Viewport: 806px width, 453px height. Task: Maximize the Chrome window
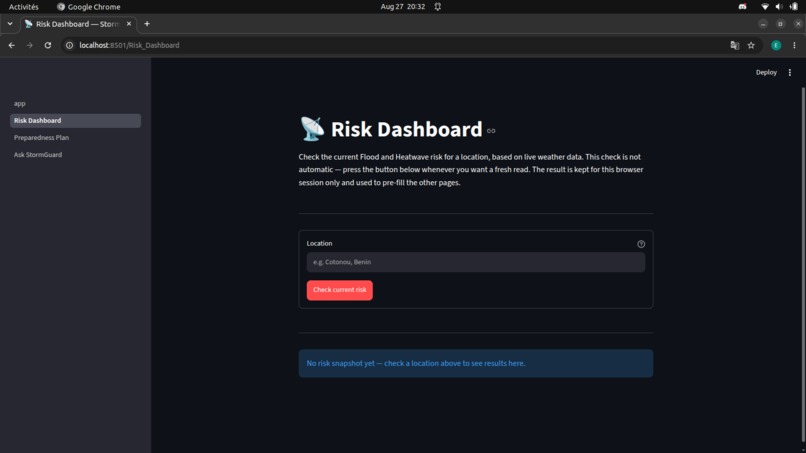click(780, 24)
